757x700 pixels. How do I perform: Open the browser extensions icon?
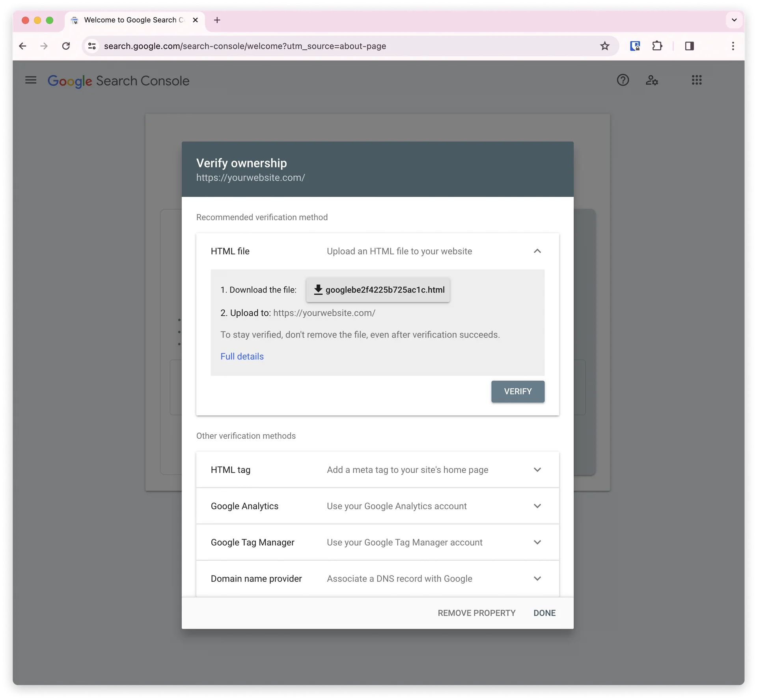click(x=657, y=46)
